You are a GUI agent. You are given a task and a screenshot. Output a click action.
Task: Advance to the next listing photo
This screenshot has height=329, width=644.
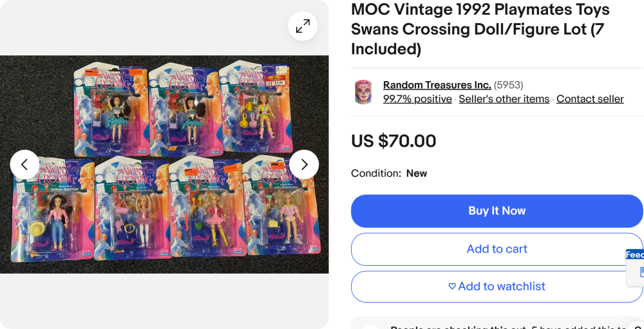point(304,165)
